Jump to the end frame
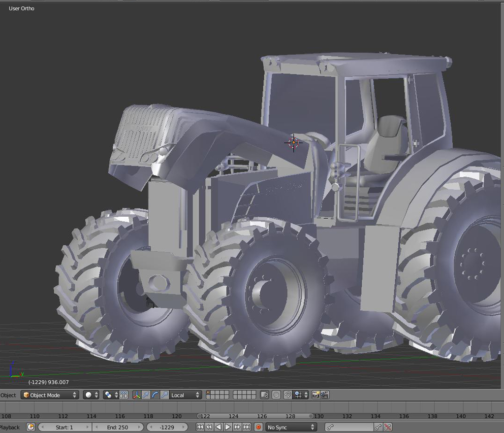Viewport: 504px width, 433px height. tap(247, 427)
